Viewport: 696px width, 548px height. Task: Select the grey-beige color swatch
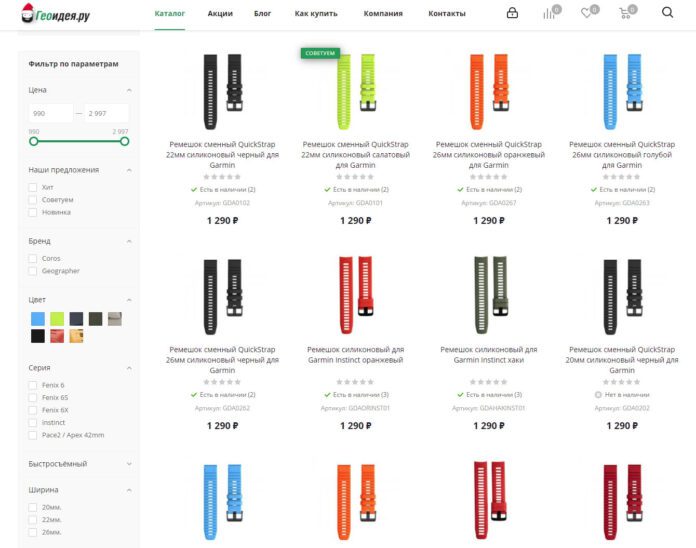pyautogui.click(x=115, y=319)
